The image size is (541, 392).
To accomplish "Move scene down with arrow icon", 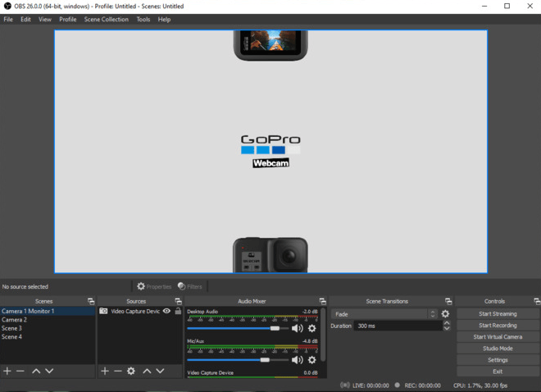I will point(49,371).
